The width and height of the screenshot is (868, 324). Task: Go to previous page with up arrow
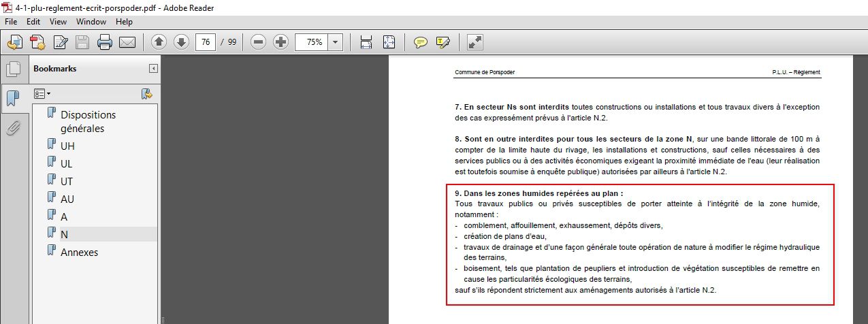click(x=159, y=42)
